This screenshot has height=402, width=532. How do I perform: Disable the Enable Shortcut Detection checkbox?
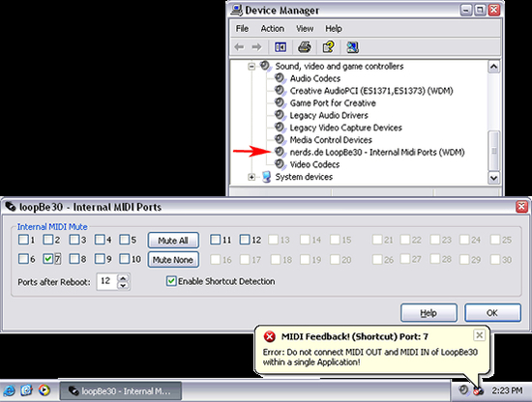[x=171, y=281]
